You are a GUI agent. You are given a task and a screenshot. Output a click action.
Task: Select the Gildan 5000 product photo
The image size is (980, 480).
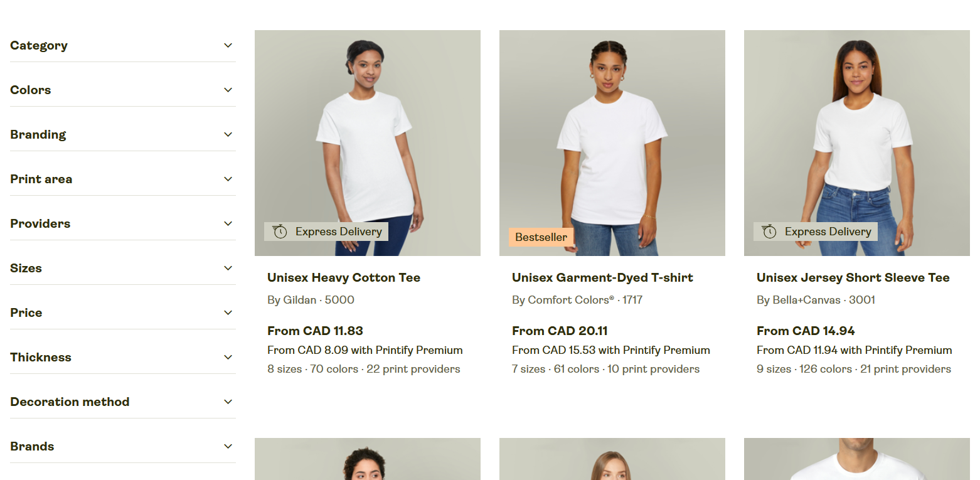368,143
